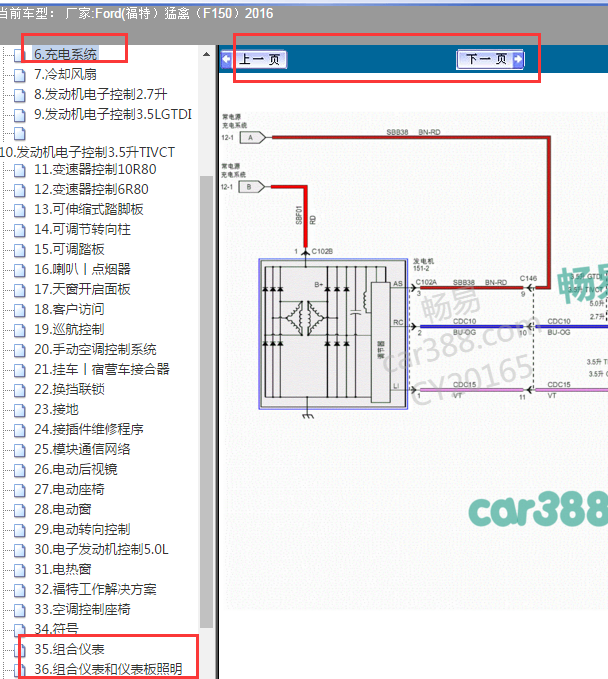Select 18.客户访问
Screen dimensions: 608x679
[x=69, y=309]
